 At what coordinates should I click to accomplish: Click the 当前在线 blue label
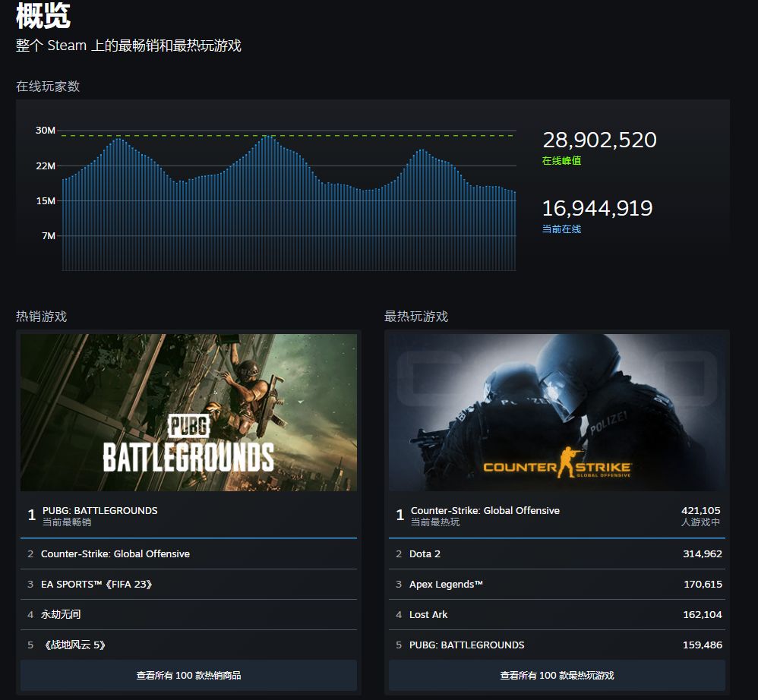pyautogui.click(x=562, y=229)
